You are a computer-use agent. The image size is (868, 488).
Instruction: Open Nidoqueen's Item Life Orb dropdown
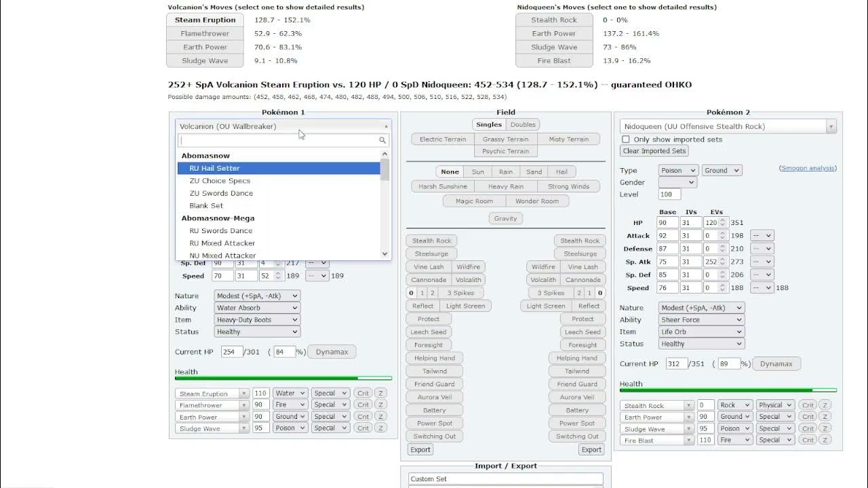pos(702,332)
